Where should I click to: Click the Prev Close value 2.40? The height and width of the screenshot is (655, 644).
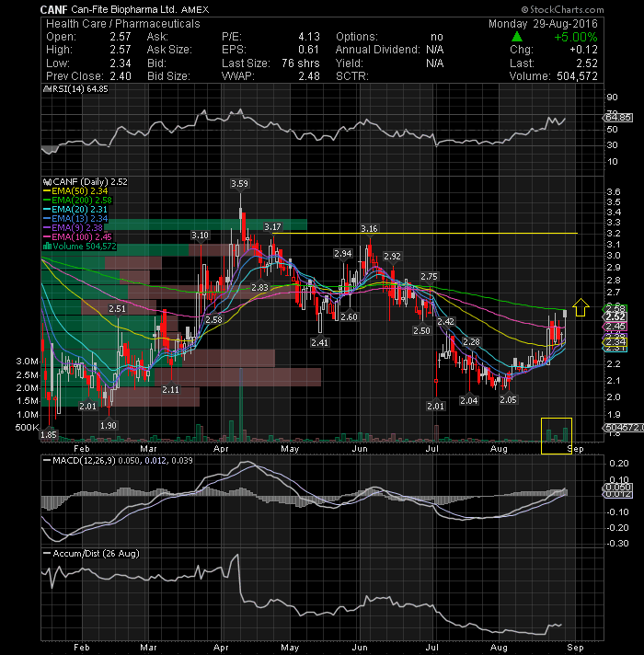pos(121,76)
